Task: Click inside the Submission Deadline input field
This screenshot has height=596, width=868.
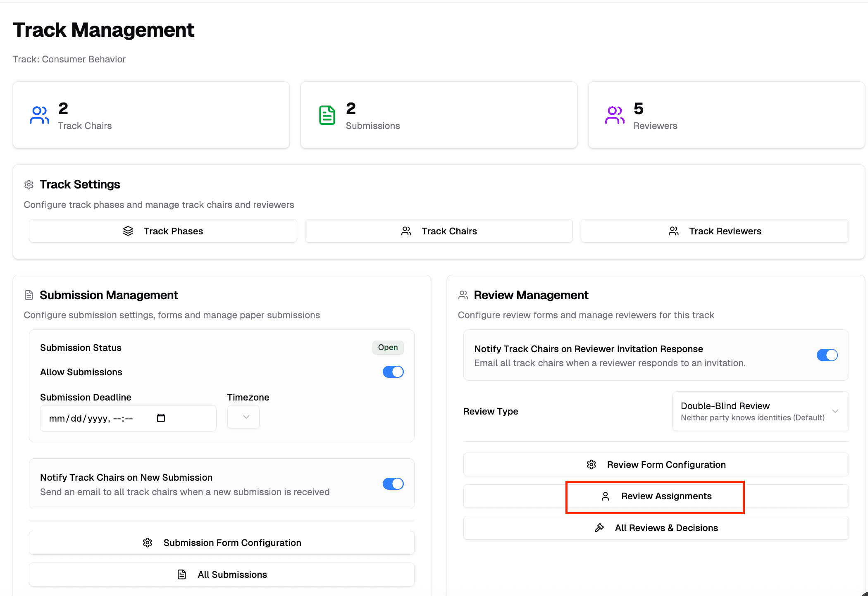Action: tap(95, 418)
